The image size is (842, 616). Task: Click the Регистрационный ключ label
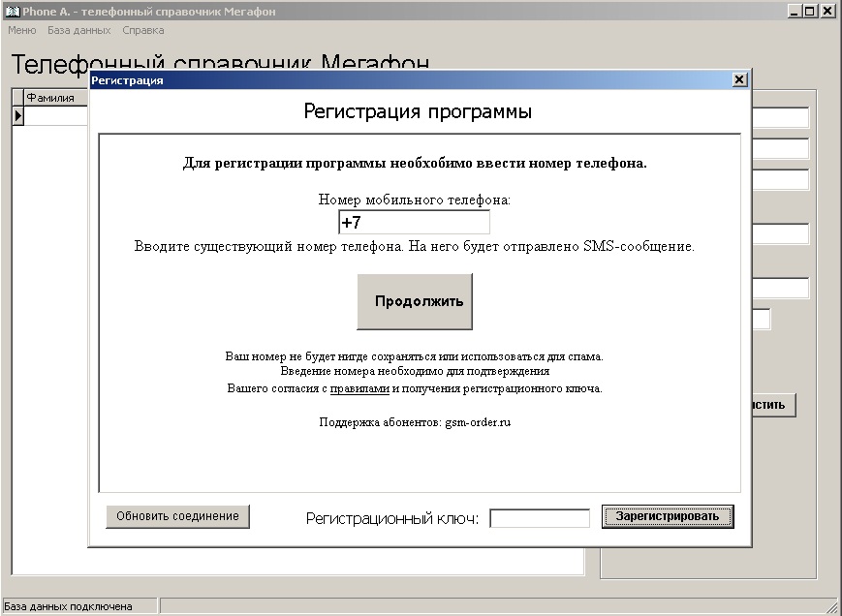pos(392,519)
